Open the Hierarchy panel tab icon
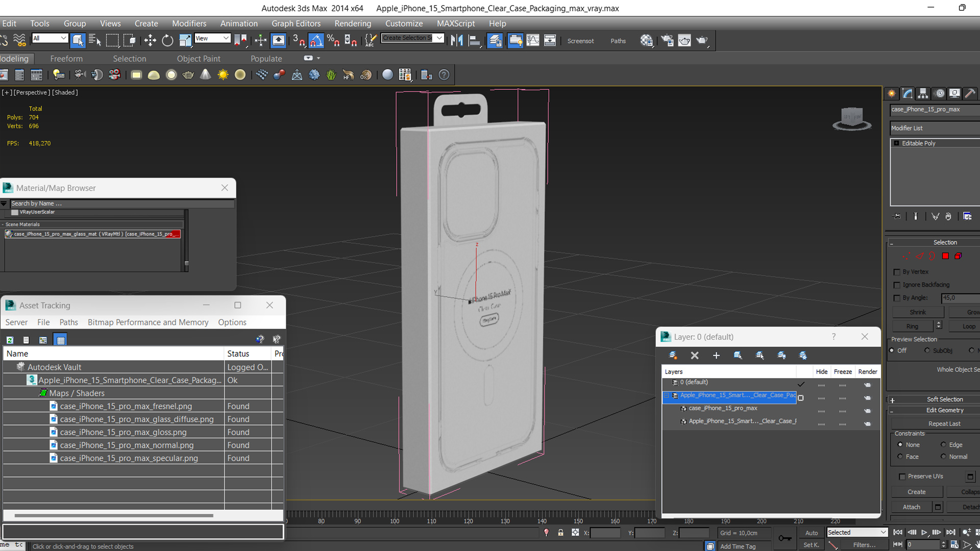This screenshot has height=551, width=980. click(x=923, y=93)
